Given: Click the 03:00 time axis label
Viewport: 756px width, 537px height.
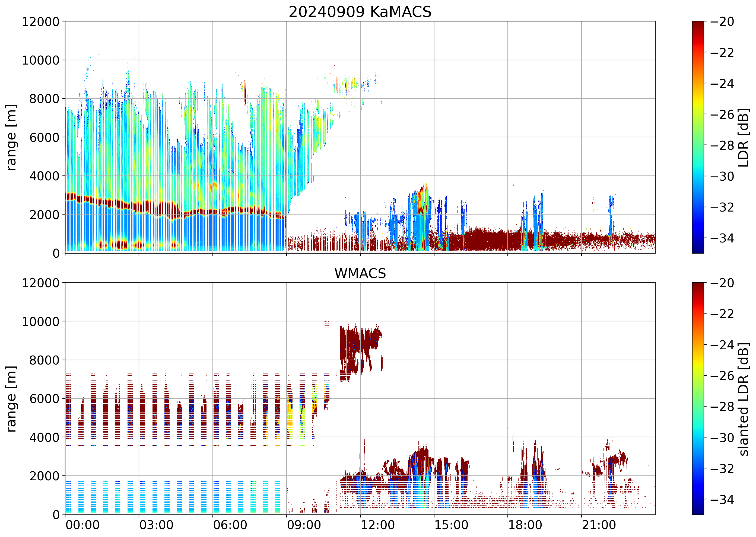Looking at the screenshot, I should (x=156, y=525).
